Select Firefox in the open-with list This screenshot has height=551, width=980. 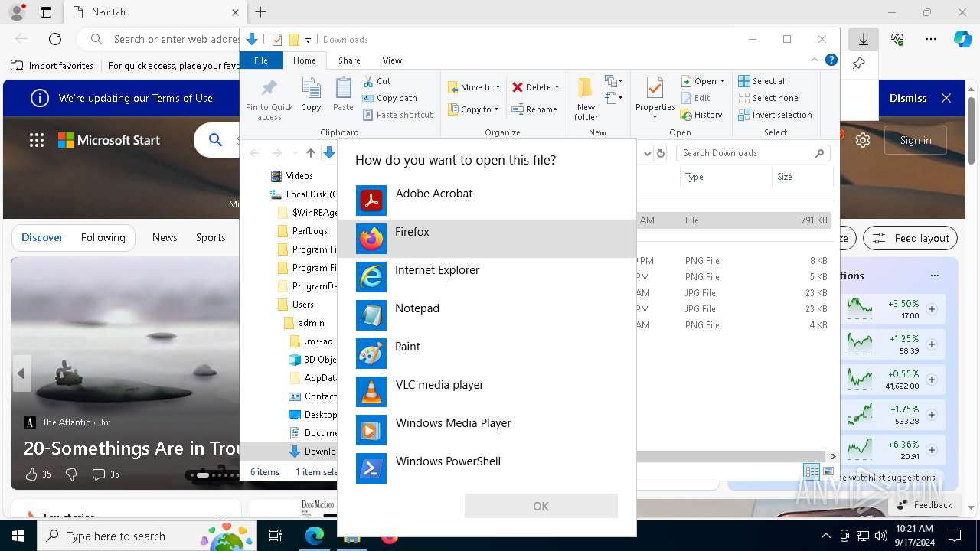pyautogui.click(x=487, y=239)
